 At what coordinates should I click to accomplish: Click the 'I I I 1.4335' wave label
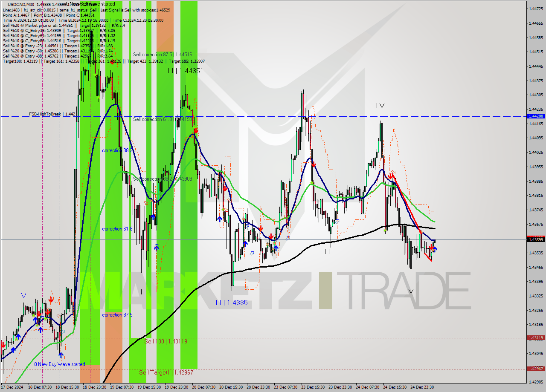[232, 303]
